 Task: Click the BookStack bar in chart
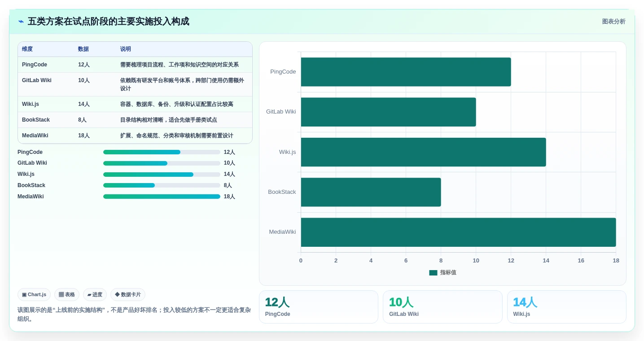[371, 192]
